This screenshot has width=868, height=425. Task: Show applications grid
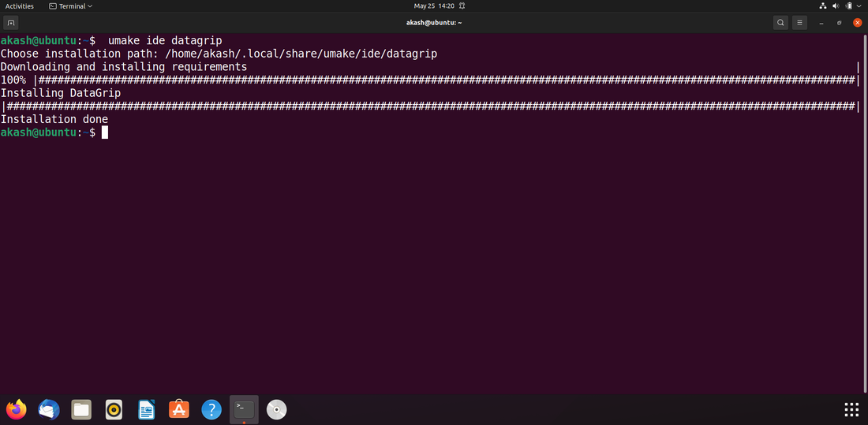point(851,409)
